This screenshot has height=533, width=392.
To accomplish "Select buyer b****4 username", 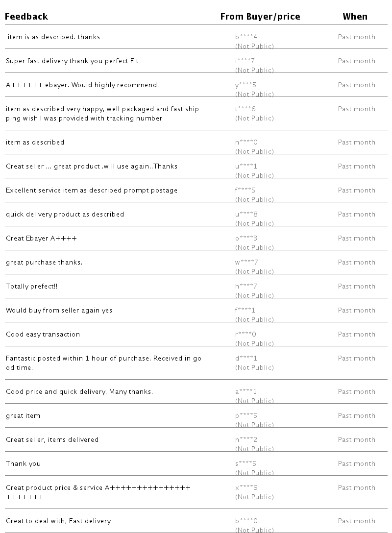I will (x=246, y=37).
